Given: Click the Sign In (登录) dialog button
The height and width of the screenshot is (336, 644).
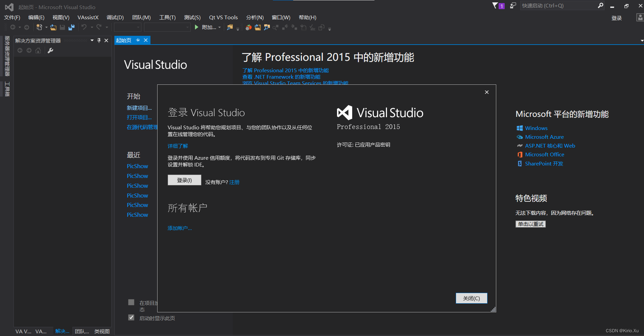Looking at the screenshot, I should [185, 180].
